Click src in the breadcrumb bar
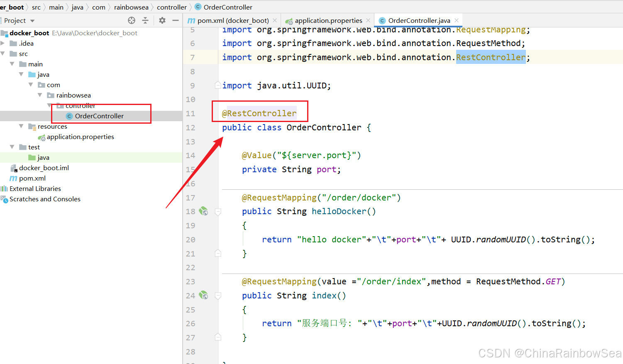Screen dimensions: 623x364 coord(36,7)
